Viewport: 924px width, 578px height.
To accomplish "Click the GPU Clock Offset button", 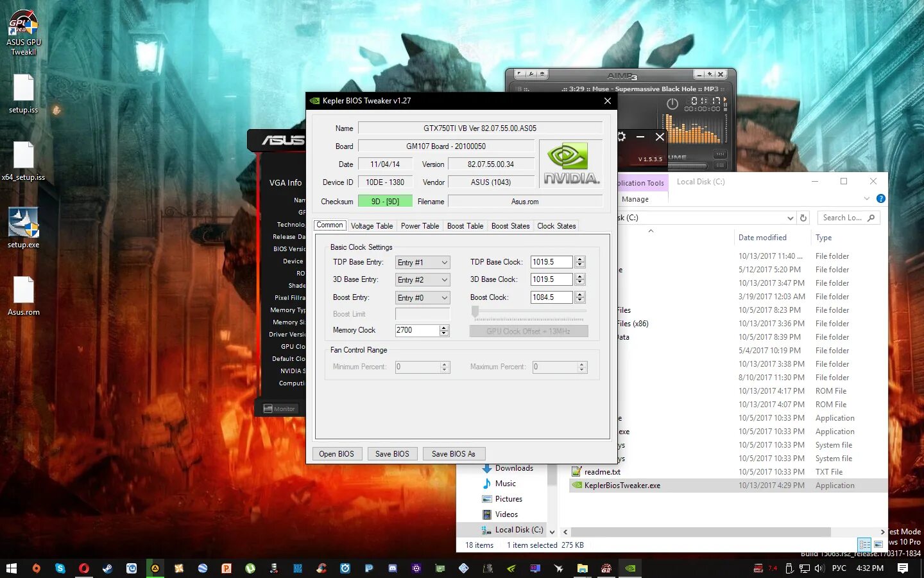I will [x=528, y=331].
